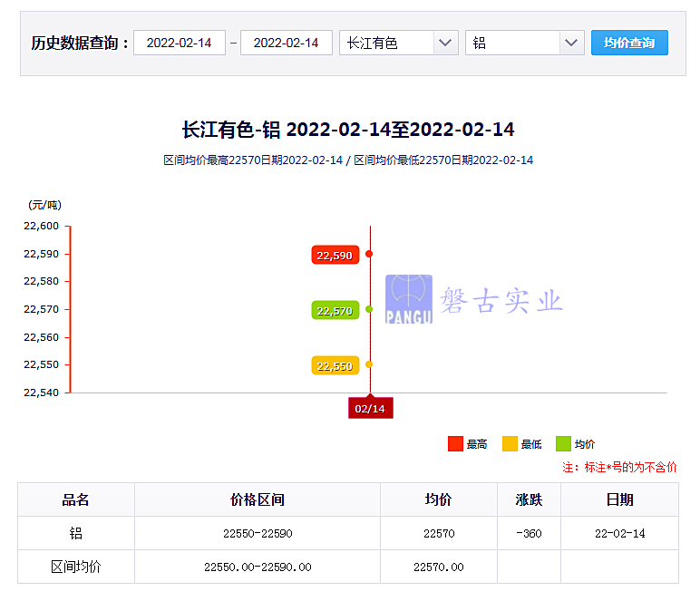Click the green 22,570 data point
Screen dimensions: 700x601
coord(369,309)
